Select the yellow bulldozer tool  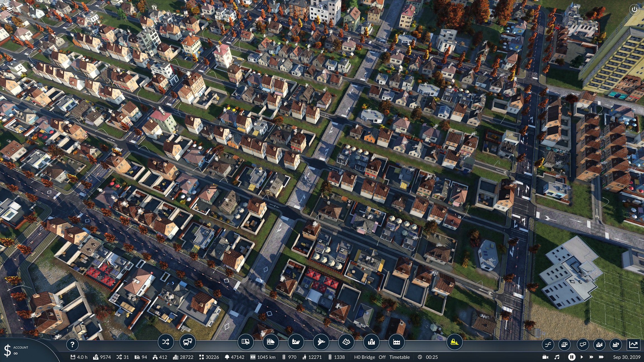click(x=454, y=342)
